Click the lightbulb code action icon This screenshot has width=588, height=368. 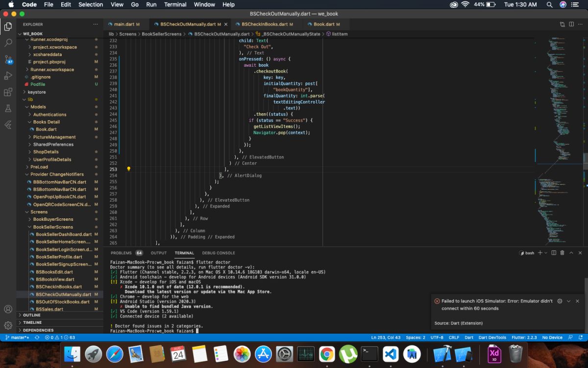pos(129,169)
